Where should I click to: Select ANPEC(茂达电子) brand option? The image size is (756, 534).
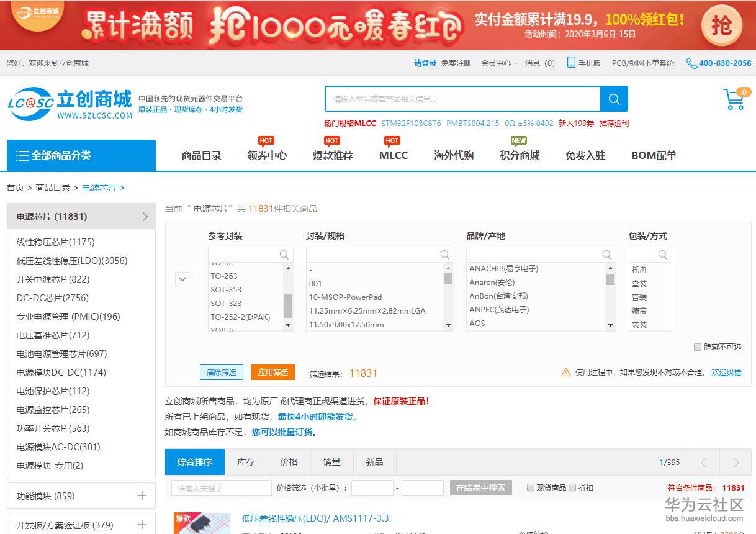point(499,309)
